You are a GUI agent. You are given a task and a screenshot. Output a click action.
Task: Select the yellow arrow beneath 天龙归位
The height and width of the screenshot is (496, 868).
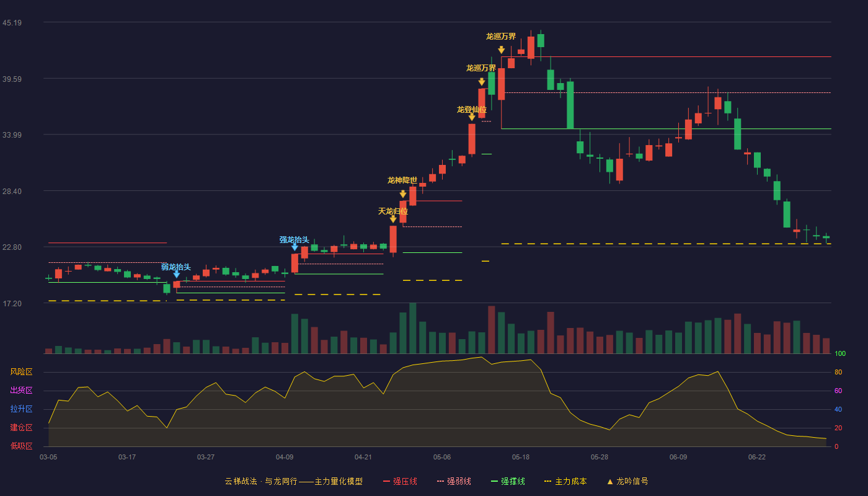click(393, 219)
